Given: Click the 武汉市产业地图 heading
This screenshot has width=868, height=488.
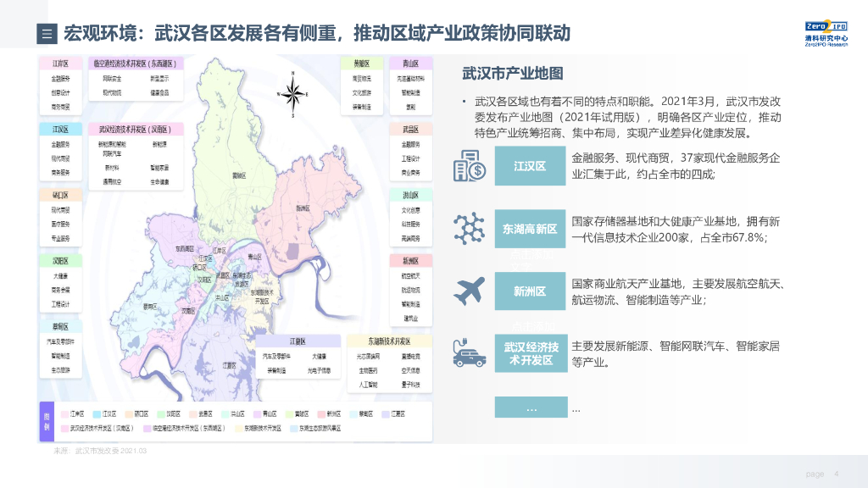Looking at the screenshot, I should 513,74.
